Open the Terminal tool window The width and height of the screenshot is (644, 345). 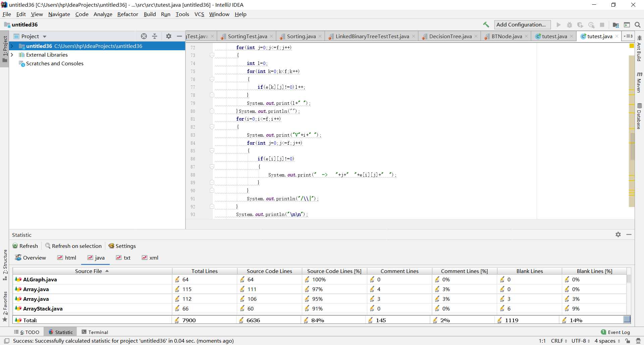point(95,332)
